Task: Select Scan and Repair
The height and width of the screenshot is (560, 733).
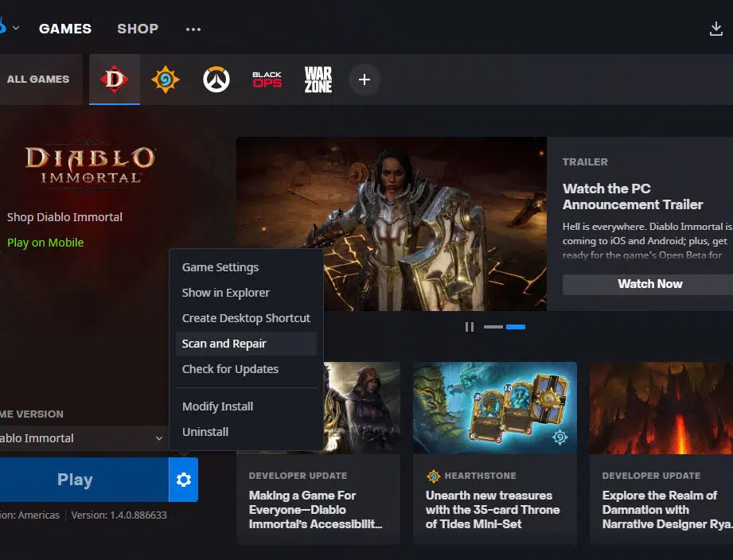Action: click(247, 344)
